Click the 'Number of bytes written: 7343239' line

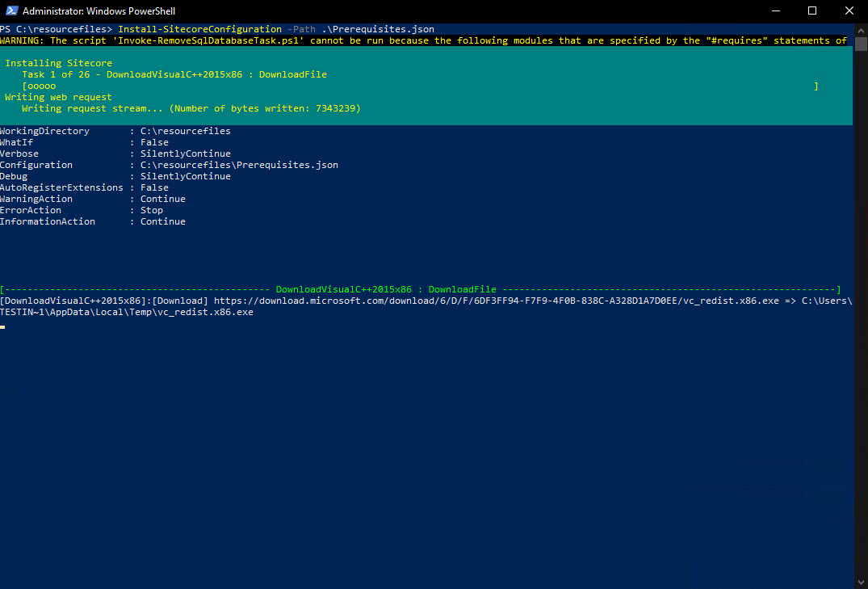coord(191,108)
